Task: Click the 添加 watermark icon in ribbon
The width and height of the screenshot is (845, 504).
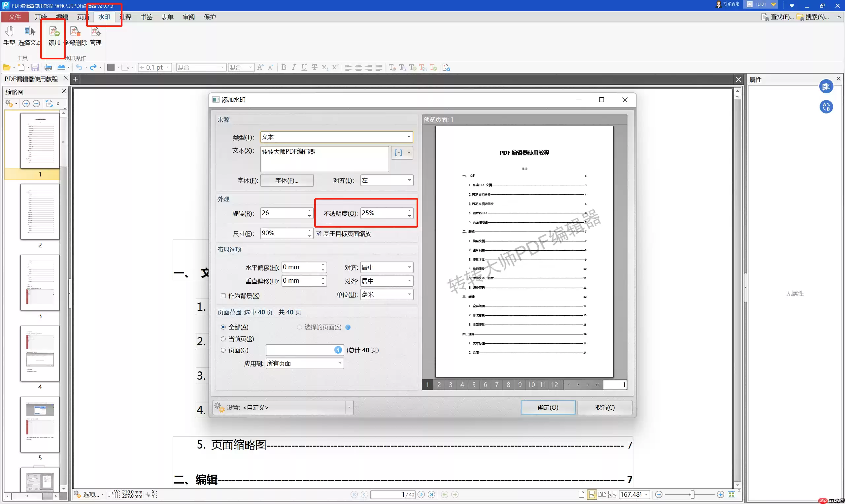Action: [x=54, y=36]
